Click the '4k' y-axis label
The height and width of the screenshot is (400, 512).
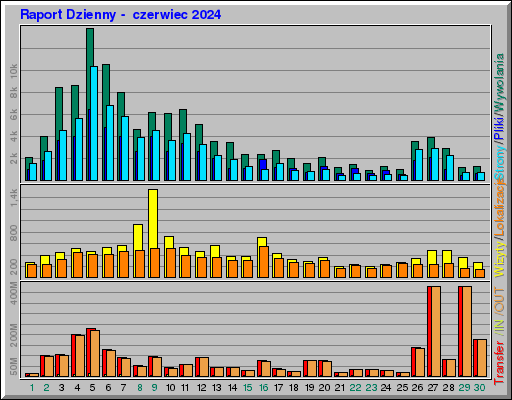pos(14,137)
